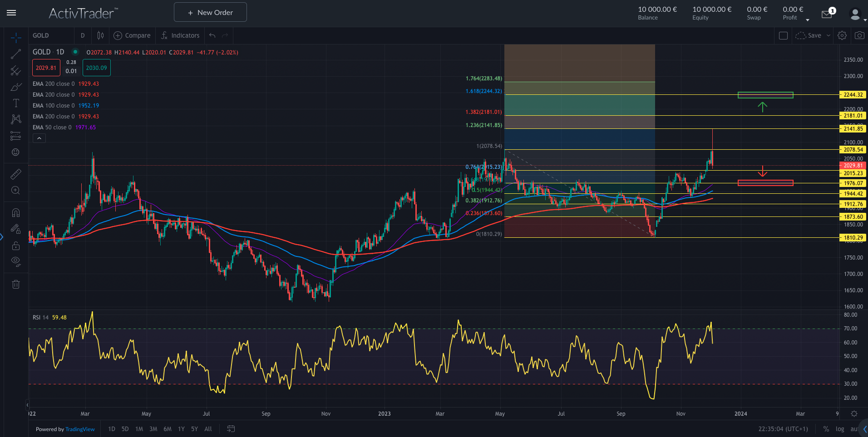Toggle logarithmic scale with log button
The image size is (868, 437).
point(840,429)
